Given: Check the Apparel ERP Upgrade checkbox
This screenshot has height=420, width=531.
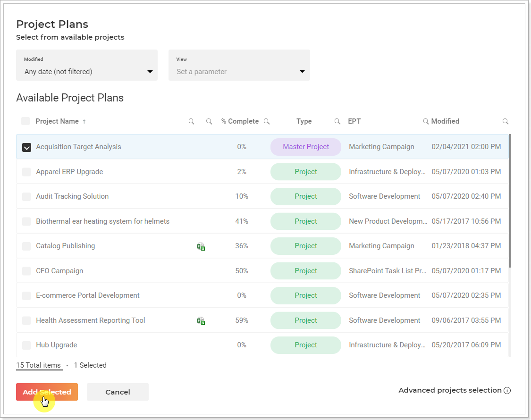Looking at the screenshot, I should pos(26,172).
